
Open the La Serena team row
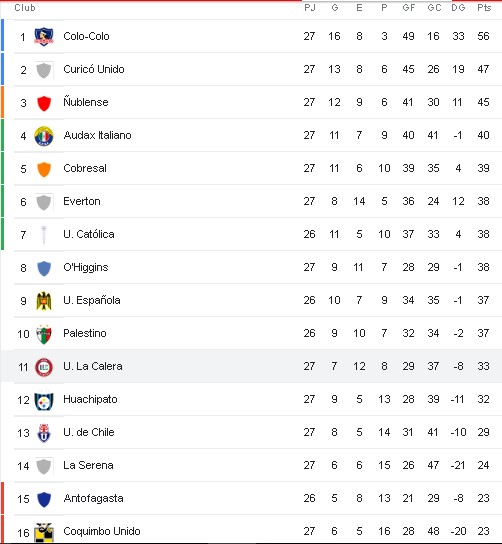[251, 465]
